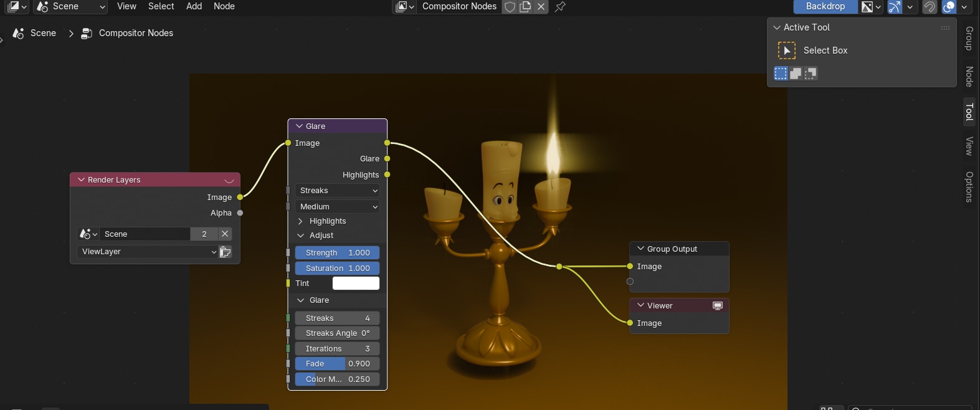Viewport: 980px width, 410px height.
Task: Grab the Active Tool panel drag handle
Action: point(945,27)
